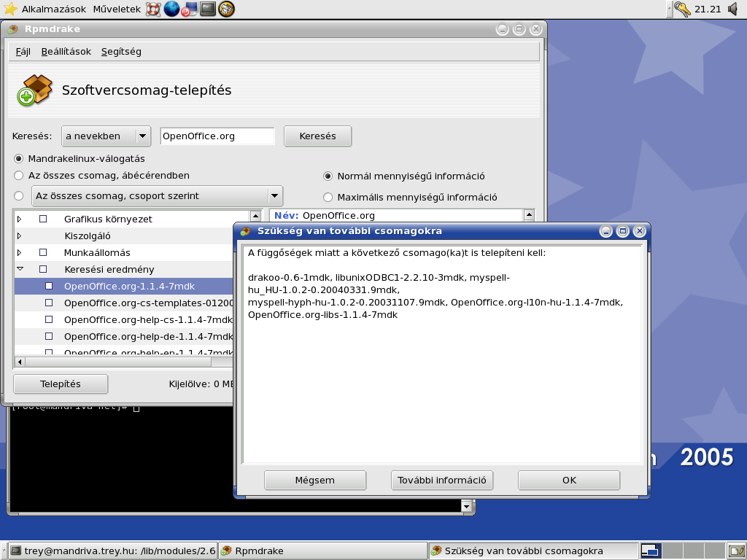The image size is (747, 560).
Task: Select Mandrakelinux-válogatás radio button
Action: [18, 158]
